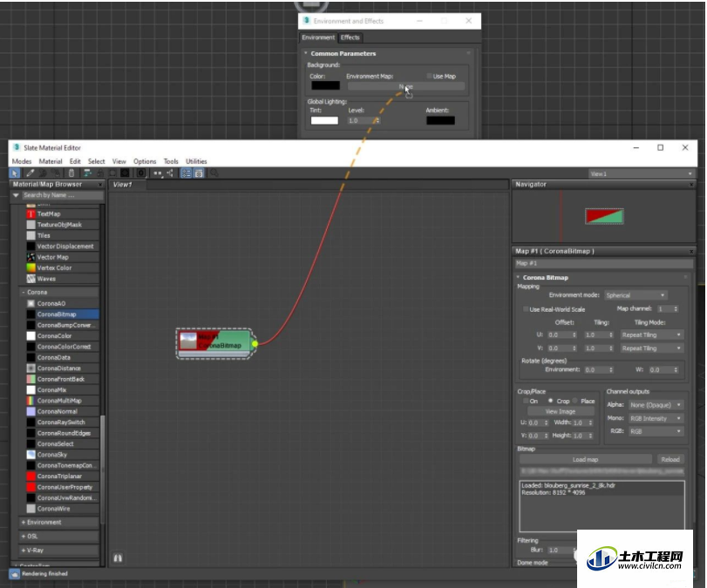
Task: Select the Place radio button
Action: [574, 401]
